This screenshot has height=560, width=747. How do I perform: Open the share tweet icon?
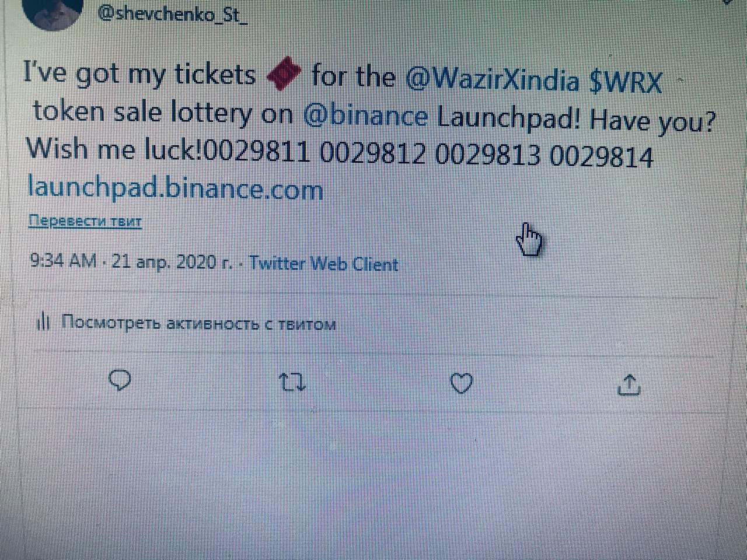[629, 384]
